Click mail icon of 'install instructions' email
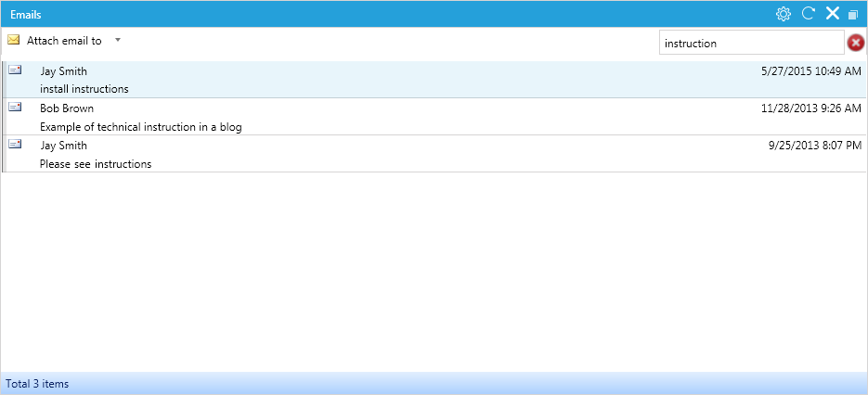The width and height of the screenshot is (868, 395). click(x=15, y=70)
